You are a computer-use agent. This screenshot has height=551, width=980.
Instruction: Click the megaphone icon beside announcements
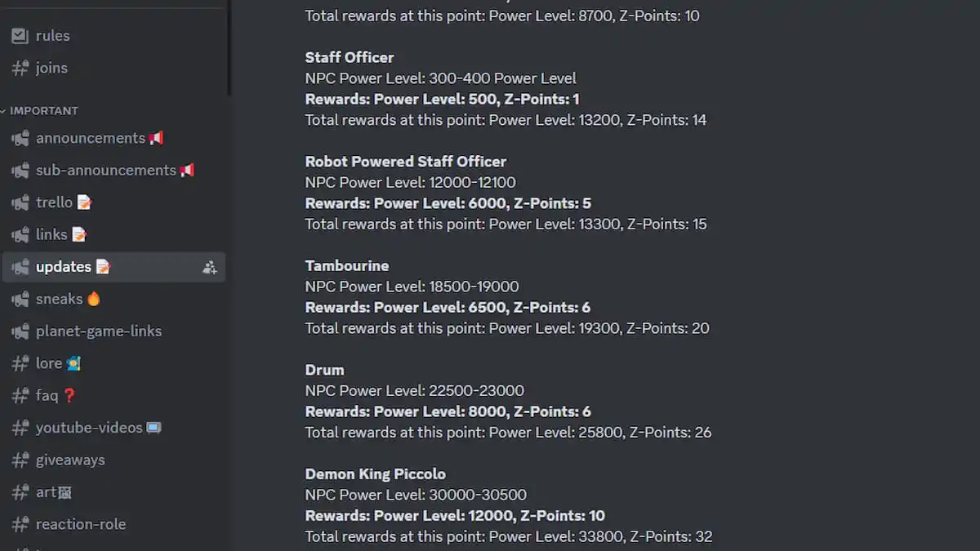20,138
